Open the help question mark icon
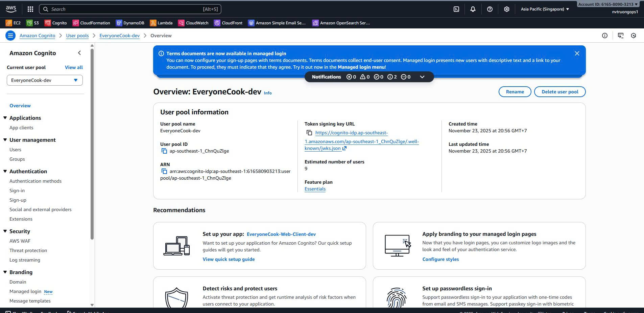The image size is (644, 313). (490, 9)
